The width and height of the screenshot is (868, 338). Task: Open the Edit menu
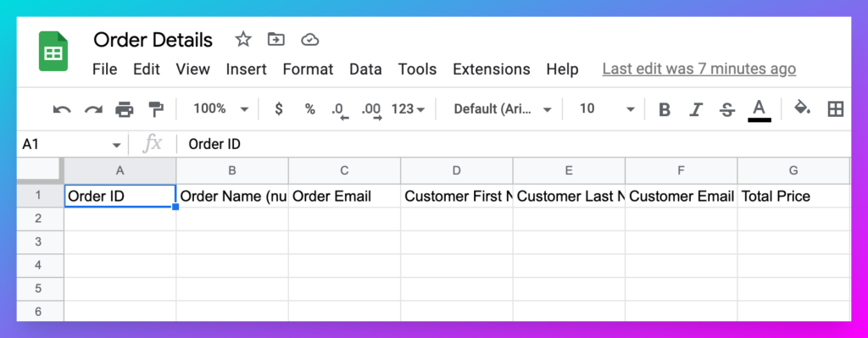coord(146,69)
